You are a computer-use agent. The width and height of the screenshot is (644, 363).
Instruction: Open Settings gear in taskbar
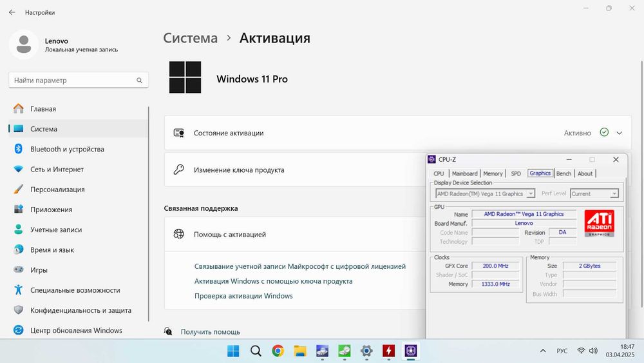click(x=366, y=351)
